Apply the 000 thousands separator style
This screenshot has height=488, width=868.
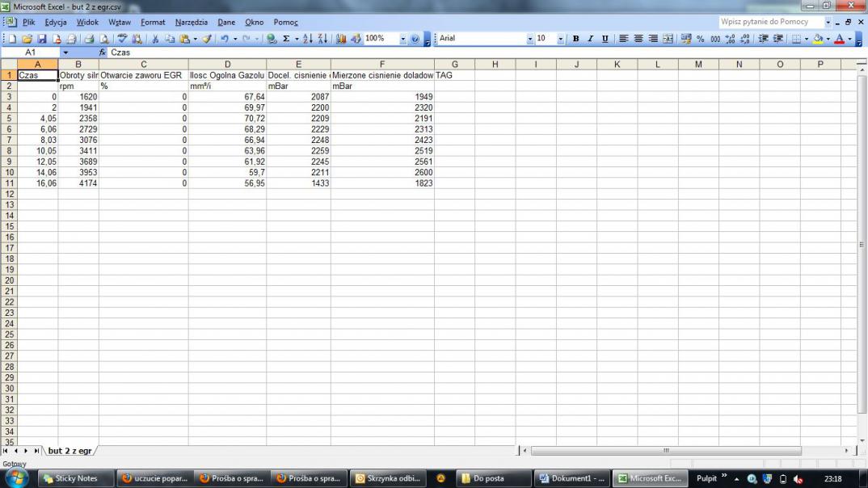(716, 39)
